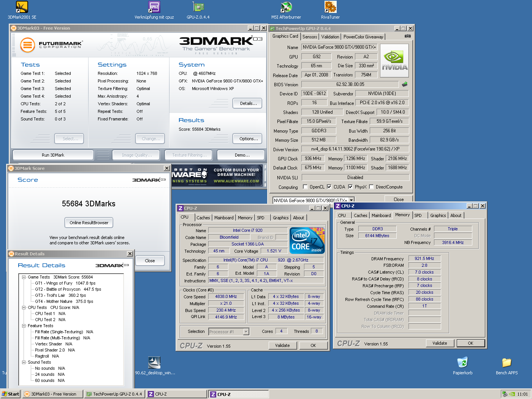532x399 pixels.
Task: Collapse the Game Tests tree node
Action: tap(24, 277)
